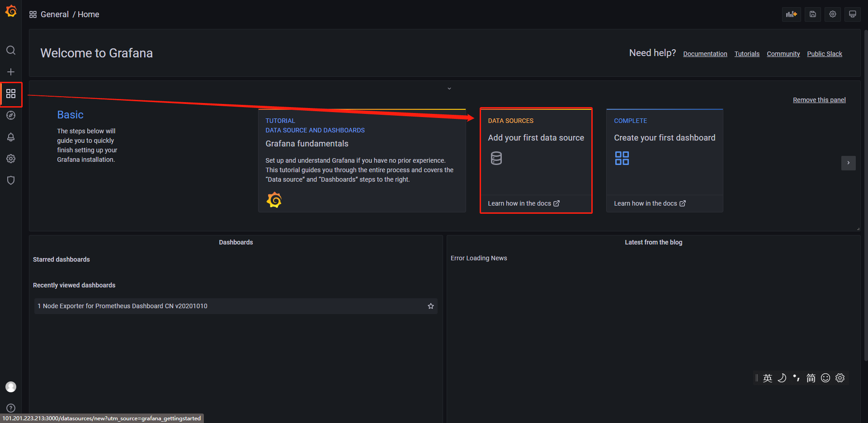This screenshot has width=868, height=423.
Task: Click the Add panel icon in top bar
Action: coord(792,14)
